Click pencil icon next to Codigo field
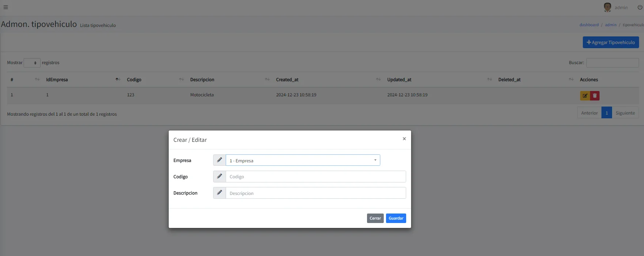 point(220,176)
